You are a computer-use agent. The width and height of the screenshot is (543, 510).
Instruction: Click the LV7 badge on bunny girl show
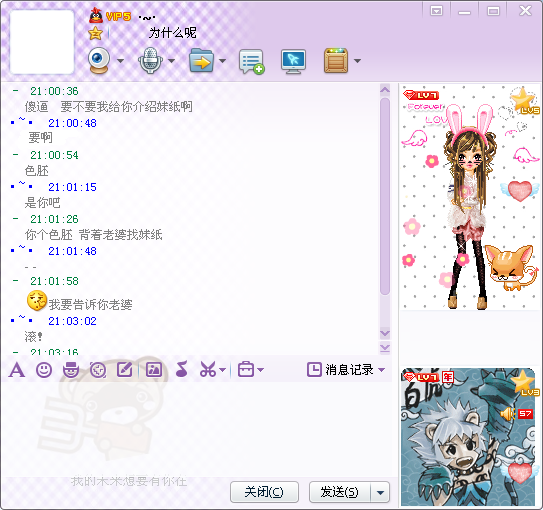(421, 95)
